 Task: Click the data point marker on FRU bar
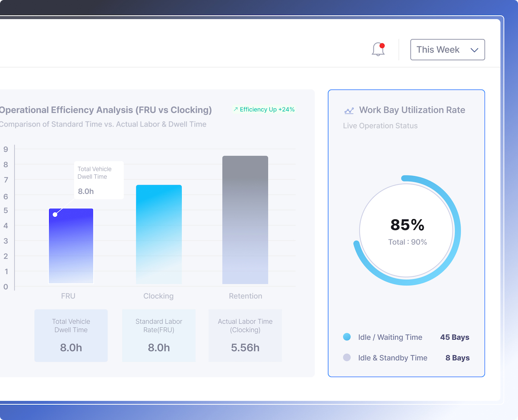[55, 215]
